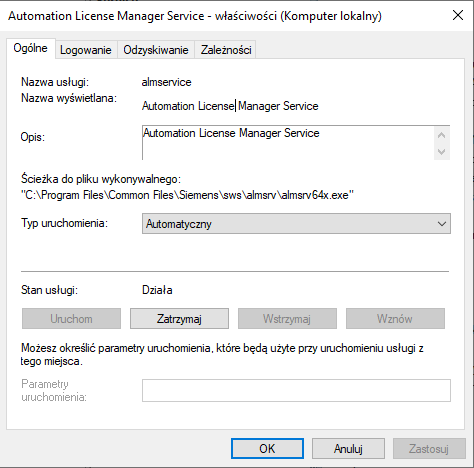Screen dimensions: 474x468
Task: Click the Opis box scroll up arrow
Action: [x=442, y=135]
